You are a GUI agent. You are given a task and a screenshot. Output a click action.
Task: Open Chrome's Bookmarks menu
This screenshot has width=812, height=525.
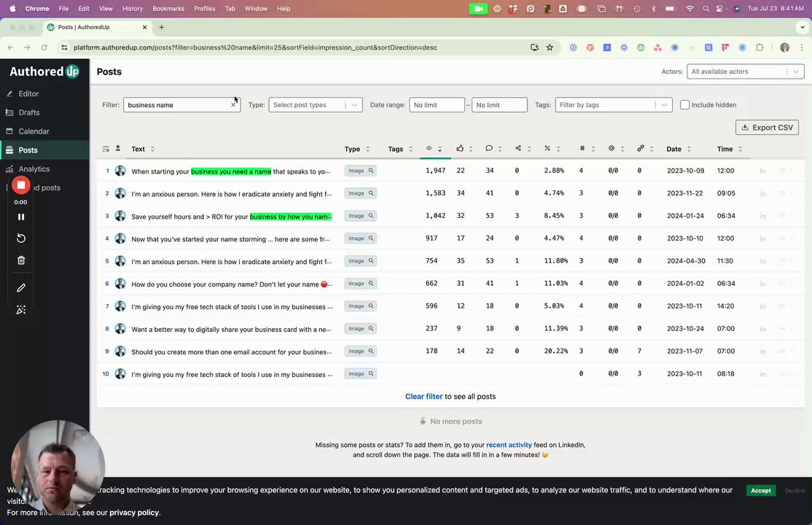coord(168,9)
